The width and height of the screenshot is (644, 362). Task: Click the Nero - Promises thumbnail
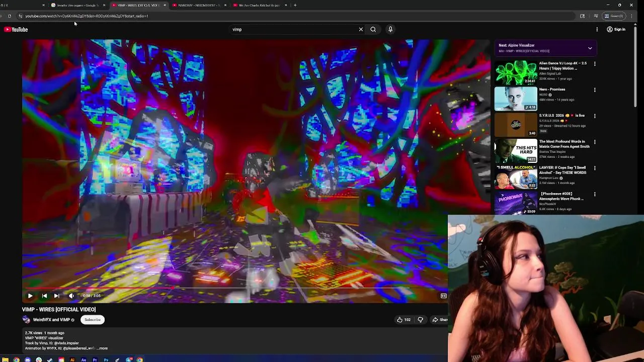516,99
